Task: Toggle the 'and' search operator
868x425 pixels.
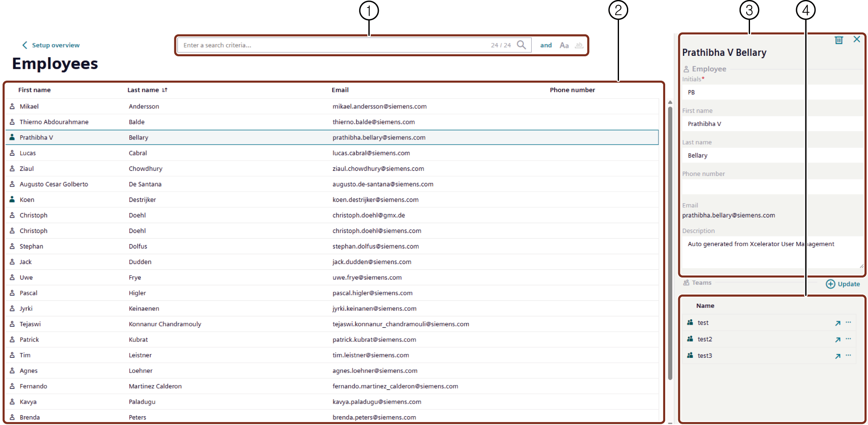Action: click(x=546, y=45)
